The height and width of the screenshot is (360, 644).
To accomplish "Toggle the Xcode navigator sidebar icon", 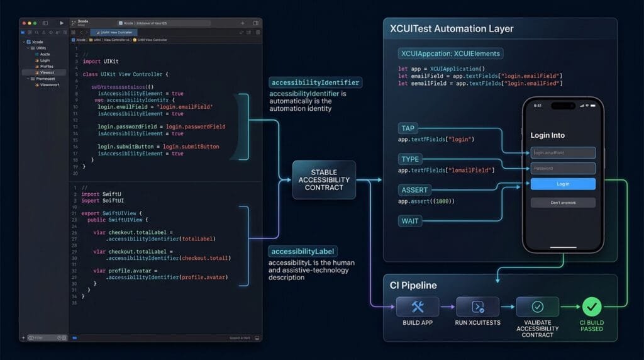I will (x=45, y=23).
